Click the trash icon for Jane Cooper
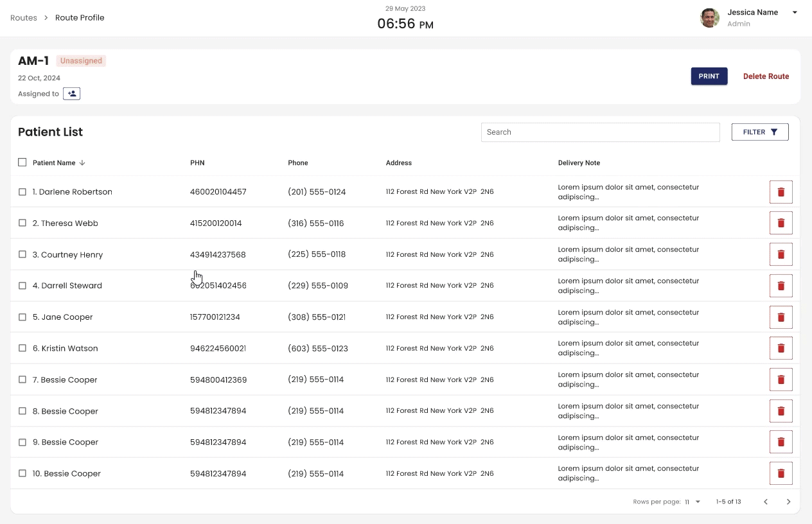 pyautogui.click(x=781, y=317)
